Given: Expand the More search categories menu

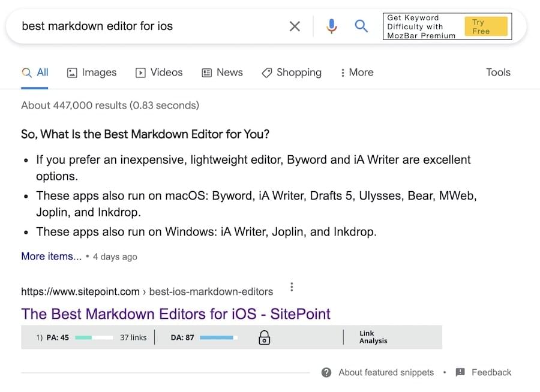Looking at the screenshot, I should (x=356, y=73).
